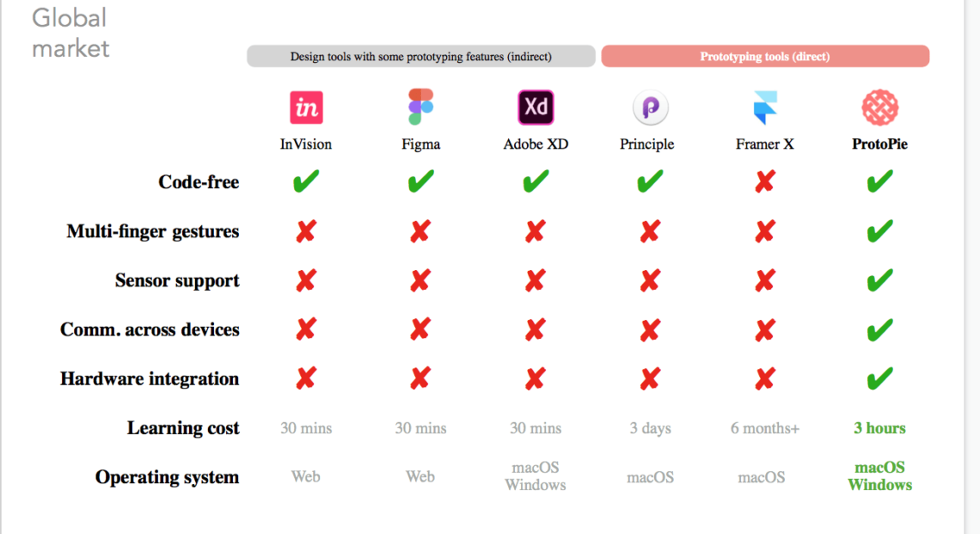The height and width of the screenshot is (534, 980).
Task: Click the Global market heading
Action: click(x=70, y=33)
